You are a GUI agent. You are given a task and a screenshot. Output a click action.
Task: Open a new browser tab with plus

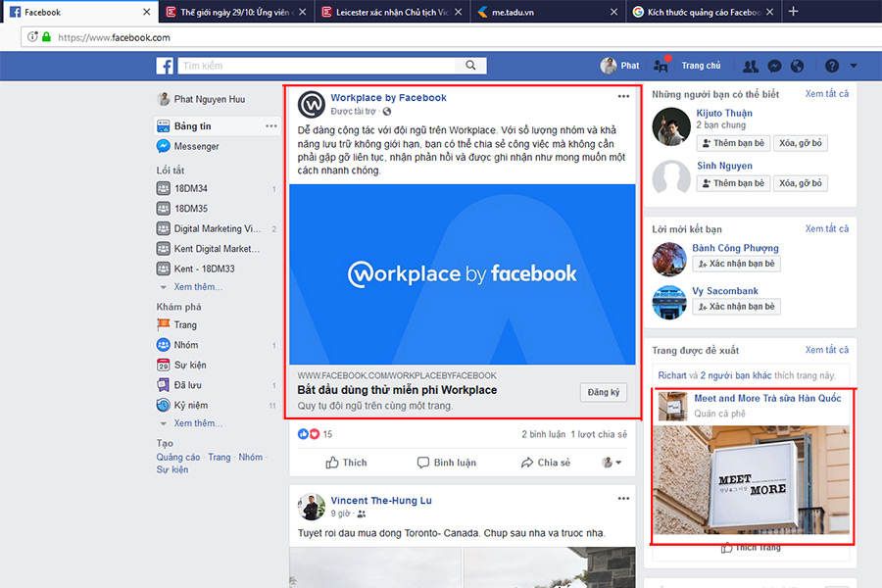(x=793, y=11)
